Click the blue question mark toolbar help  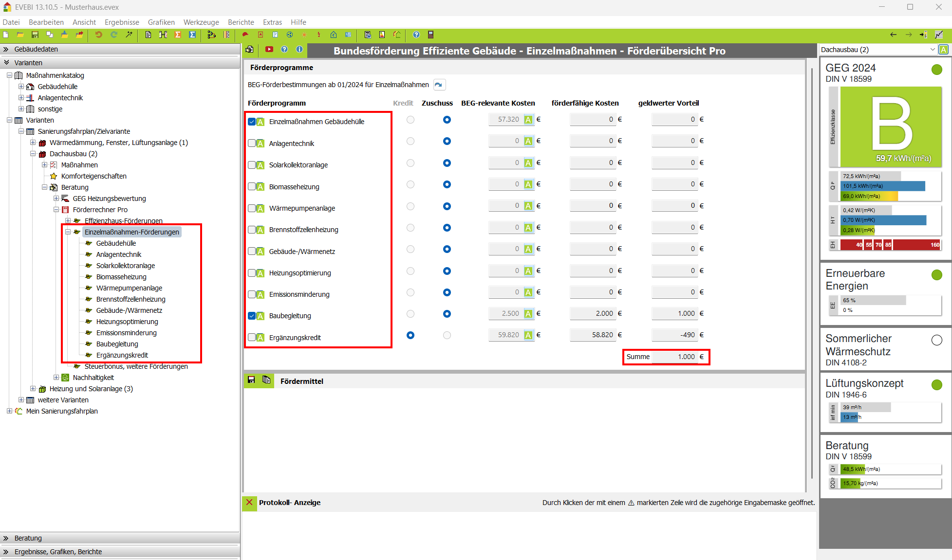pyautogui.click(x=416, y=35)
